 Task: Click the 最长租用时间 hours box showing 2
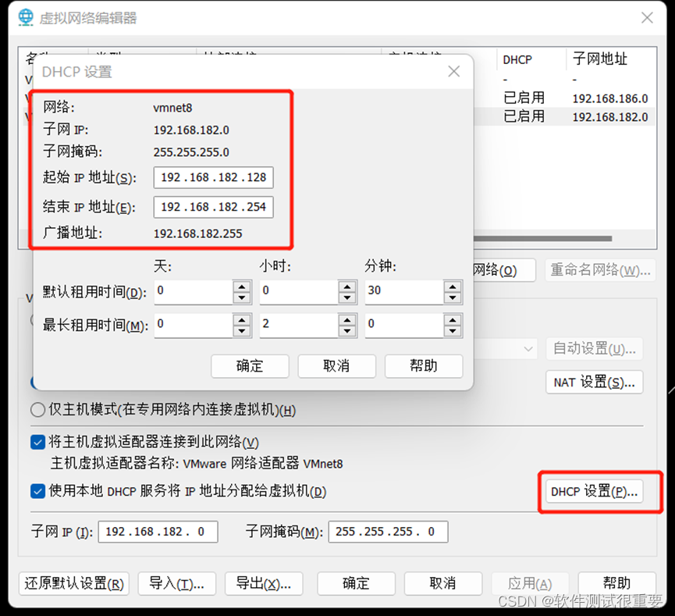tap(299, 326)
